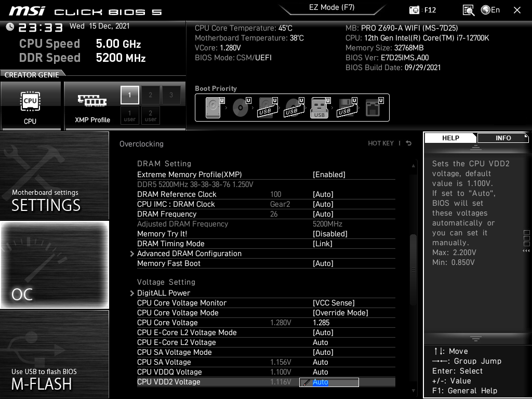Select XMP profile 2 box
Viewport: 532px width, 399px height.
(150, 95)
